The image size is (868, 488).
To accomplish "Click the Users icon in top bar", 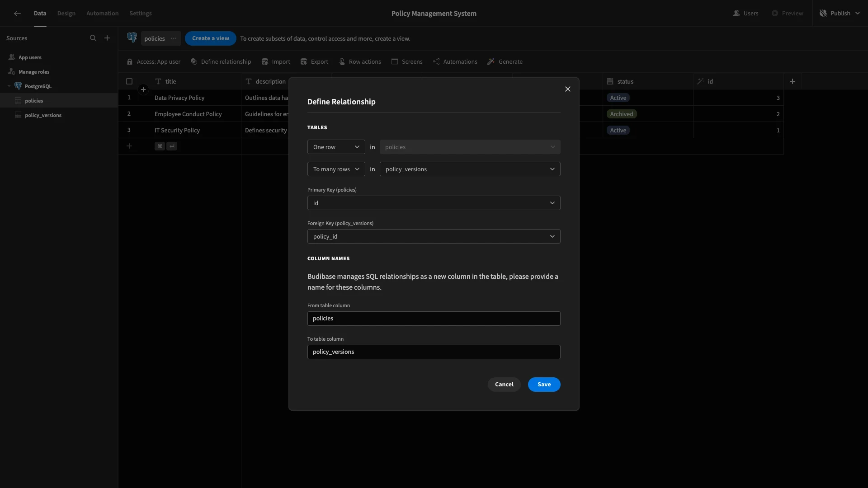I will (736, 14).
